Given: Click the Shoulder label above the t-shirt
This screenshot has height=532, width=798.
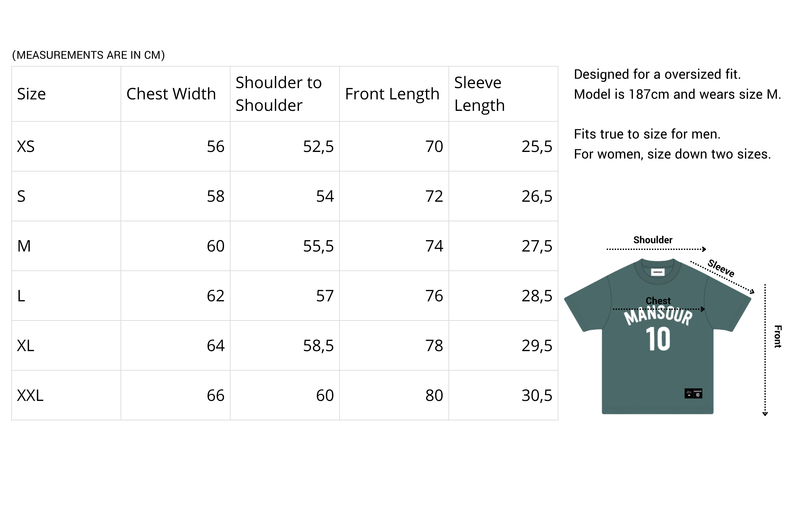Looking at the screenshot, I should (653, 240).
